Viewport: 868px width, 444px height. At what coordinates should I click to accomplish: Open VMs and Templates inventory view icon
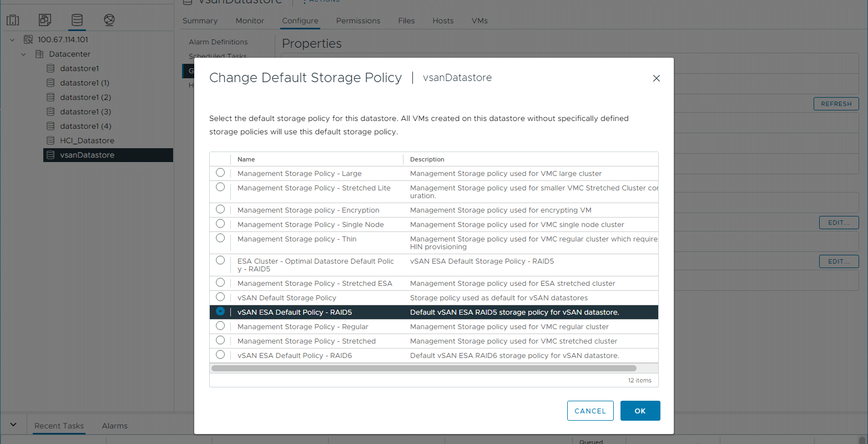[x=45, y=21]
